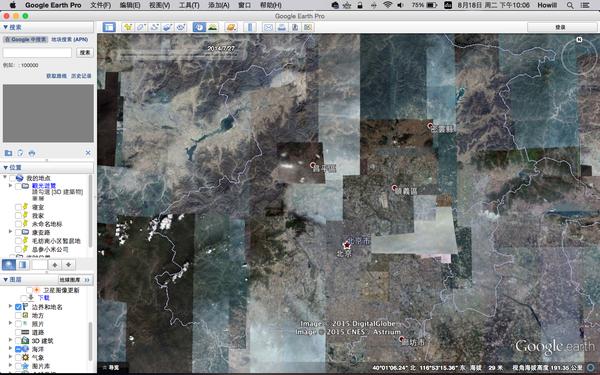Clear search results with X icon
Image resolution: width=600 pixels, height=375 pixels.
click(x=88, y=153)
